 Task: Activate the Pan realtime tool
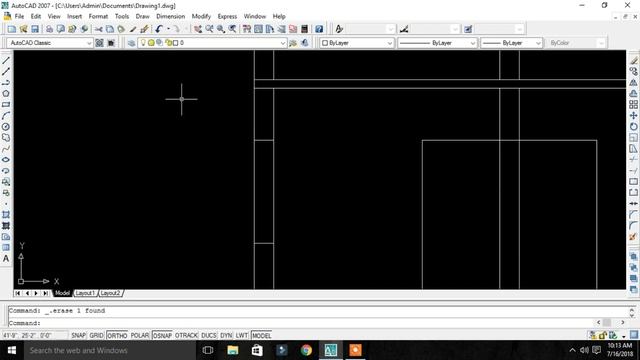pos(198,29)
